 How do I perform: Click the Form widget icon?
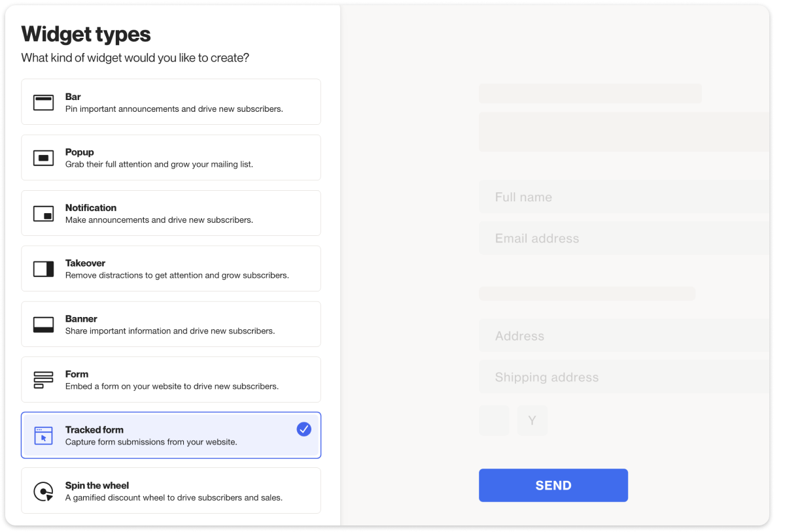[x=43, y=380]
